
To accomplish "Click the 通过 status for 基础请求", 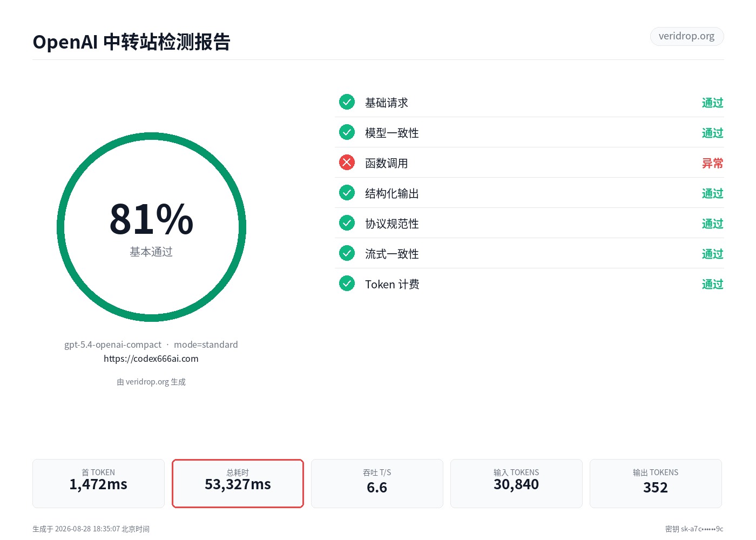I will [x=712, y=103].
